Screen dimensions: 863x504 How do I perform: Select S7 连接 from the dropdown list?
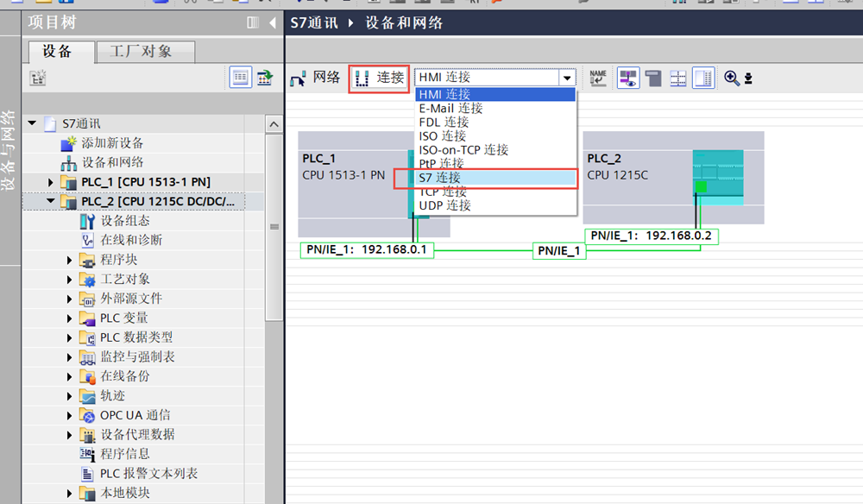click(x=440, y=178)
